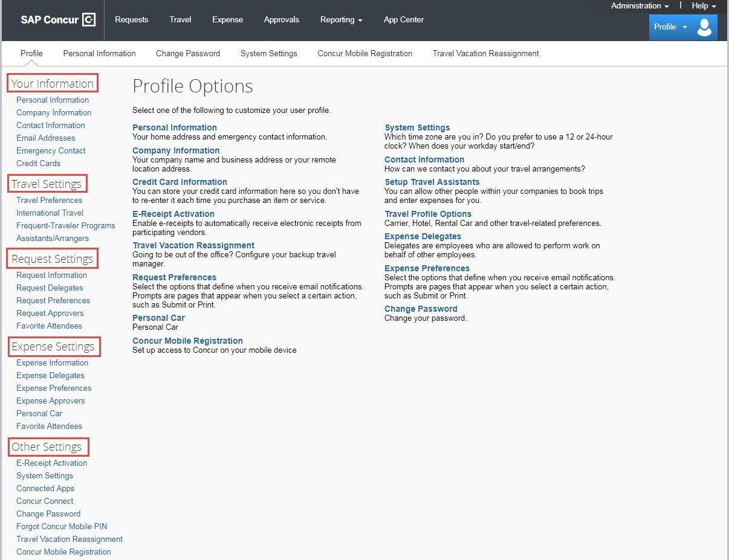Viewport: 729px width, 560px height.
Task: Open Contact Information in sidebar
Action: point(51,125)
